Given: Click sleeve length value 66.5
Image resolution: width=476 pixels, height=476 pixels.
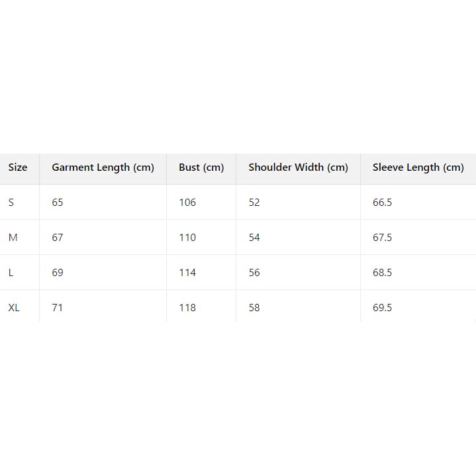Looking at the screenshot, I should 382,203.
